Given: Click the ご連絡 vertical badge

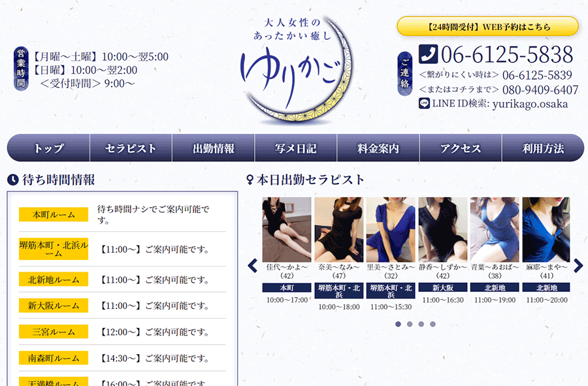Looking at the screenshot, I should point(404,74).
